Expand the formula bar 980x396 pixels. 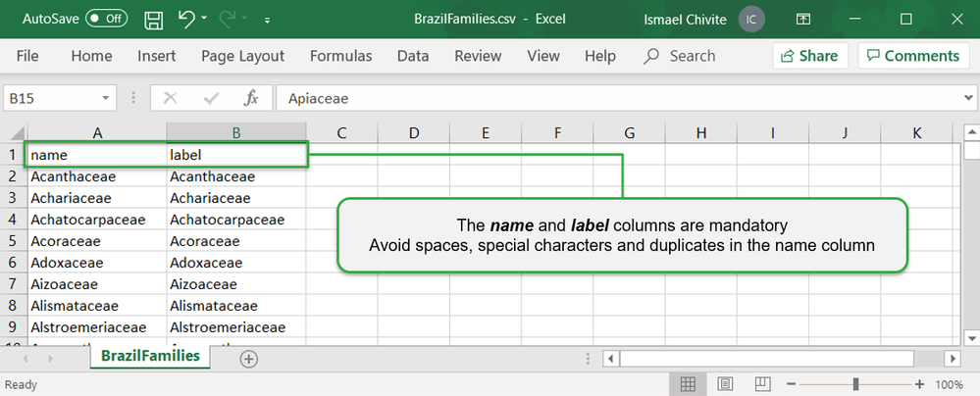(967, 98)
